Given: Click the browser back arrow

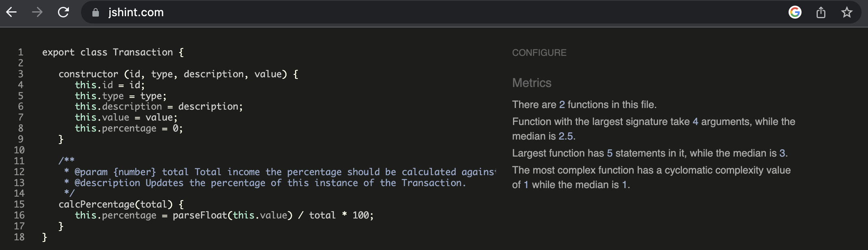Looking at the screenshot, I should point(11,12).
